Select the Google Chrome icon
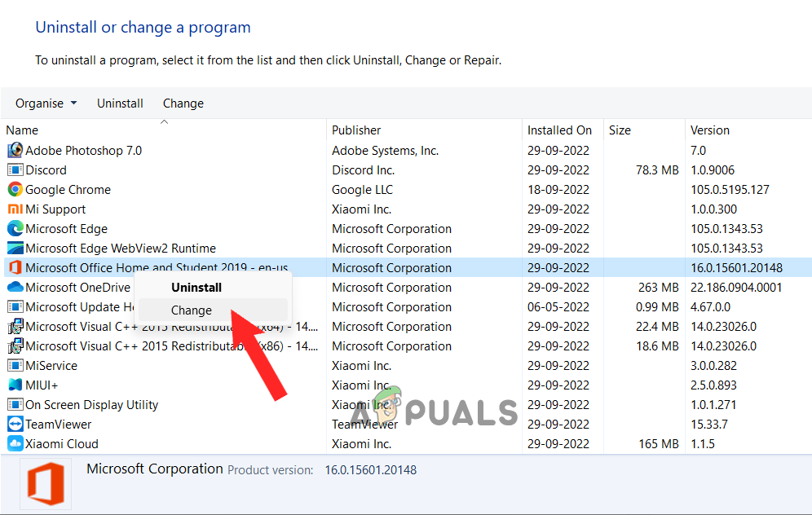The height and width of the screenshot is (515, 812). click(15, 190)
